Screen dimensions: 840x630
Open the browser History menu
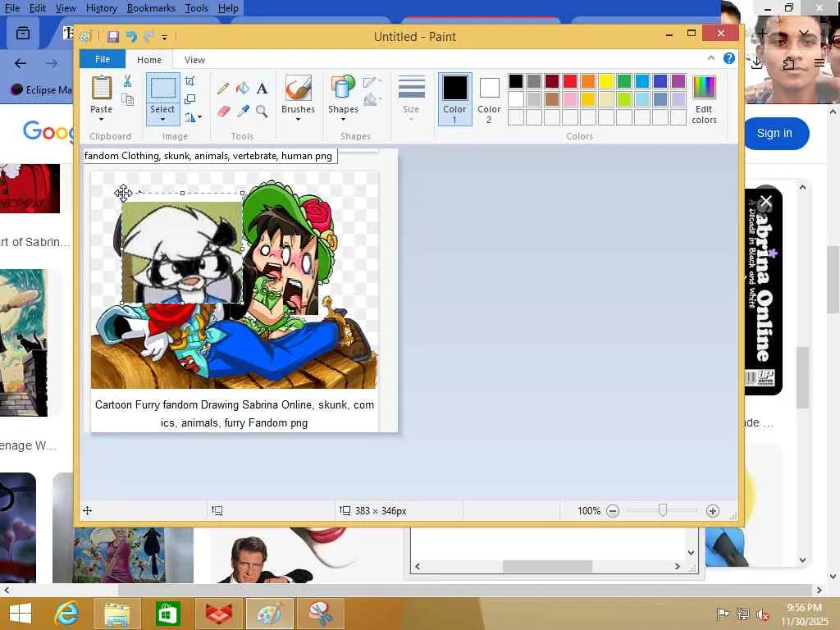coord(101,8)
